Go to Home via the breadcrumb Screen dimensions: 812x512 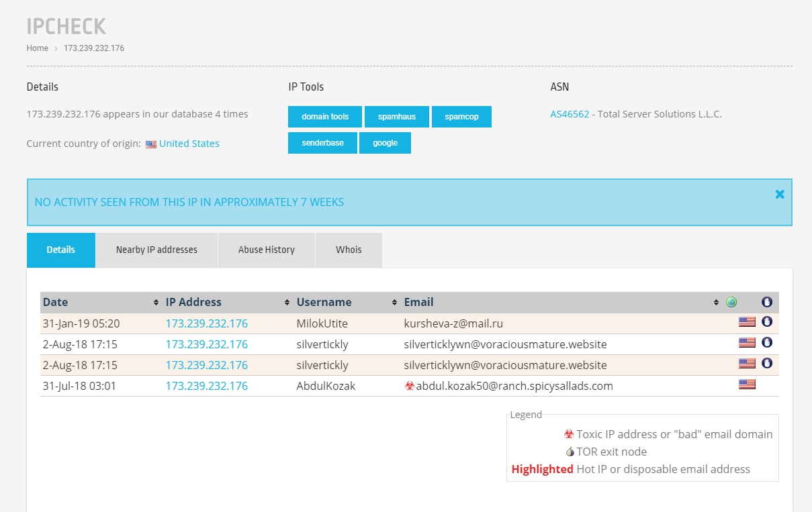pyautogui.click(x=37, y=48)
